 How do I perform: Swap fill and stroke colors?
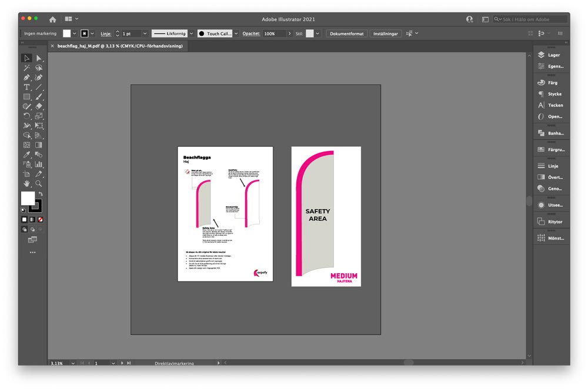point(40,194)
